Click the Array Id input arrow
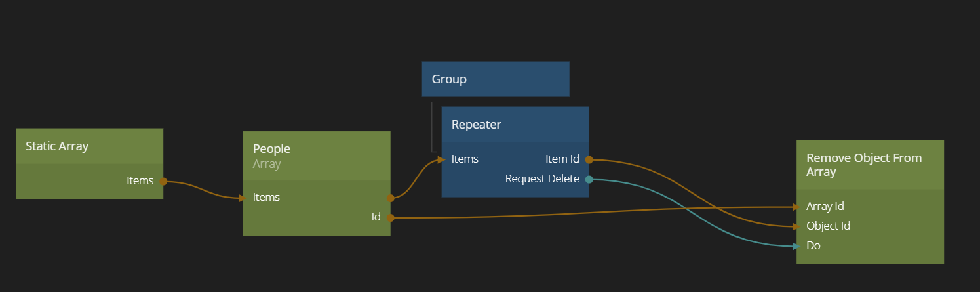The width and height of the screenshot is (980, 292). [x=794, y=207]
